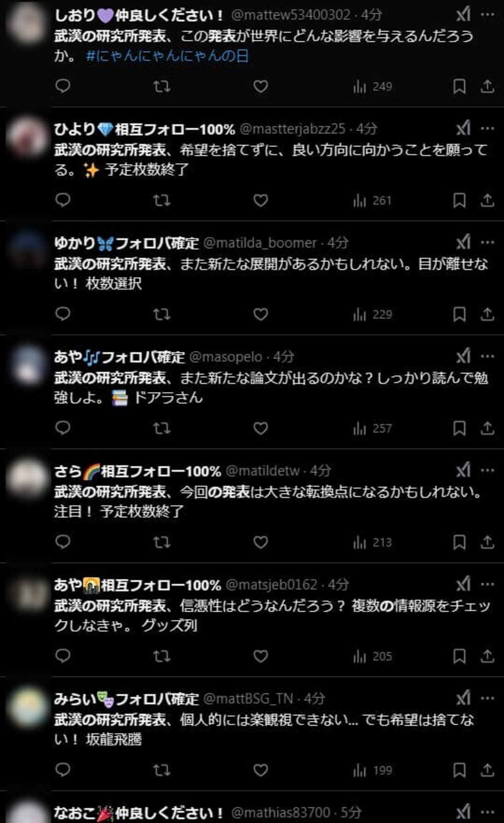504x823 pixels.
Task: Bookmark the @masopelo tweet
Action: tap(459, 428)
